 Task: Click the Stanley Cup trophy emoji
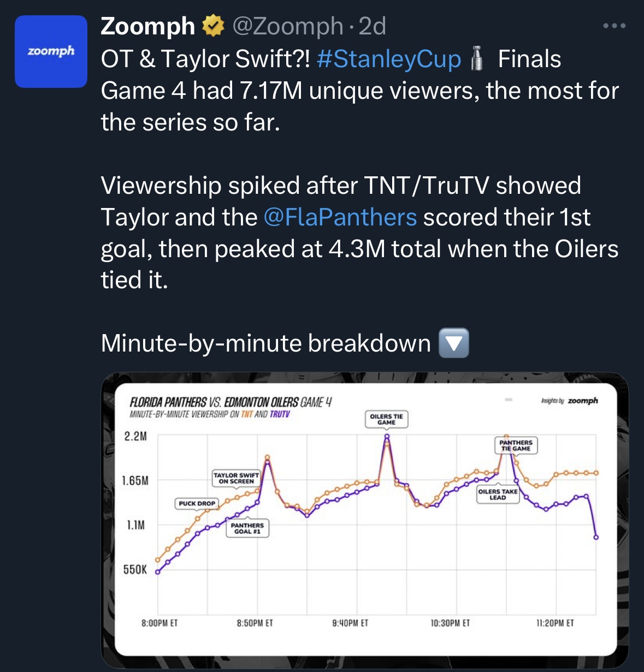point(477,58)
